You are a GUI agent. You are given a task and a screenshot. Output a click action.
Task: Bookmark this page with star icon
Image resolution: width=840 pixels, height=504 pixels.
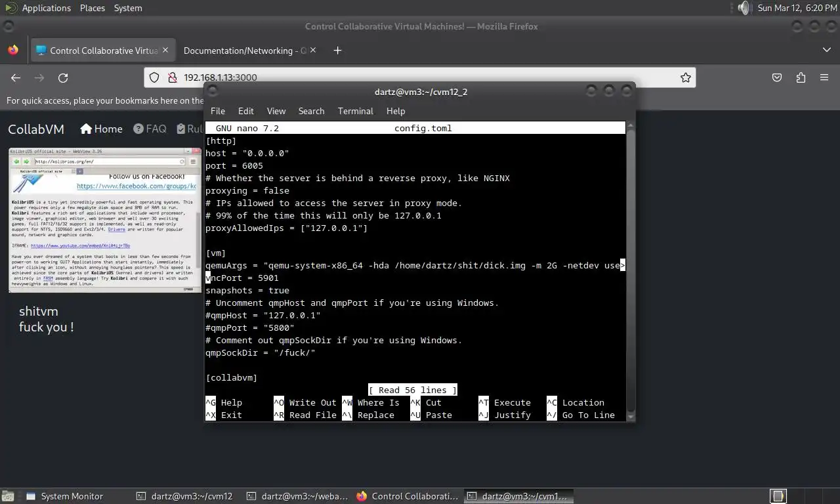(x=686, y=77)
